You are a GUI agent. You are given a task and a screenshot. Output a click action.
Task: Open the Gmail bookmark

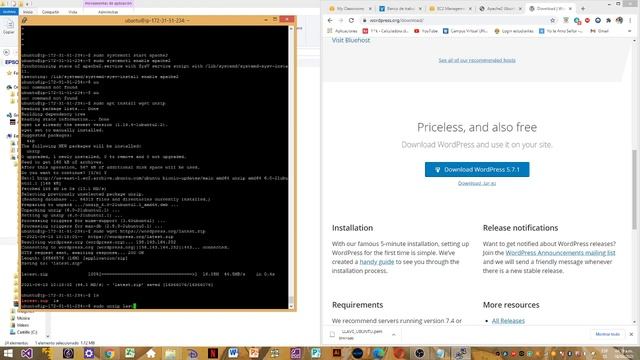click(x=599, y=31)
